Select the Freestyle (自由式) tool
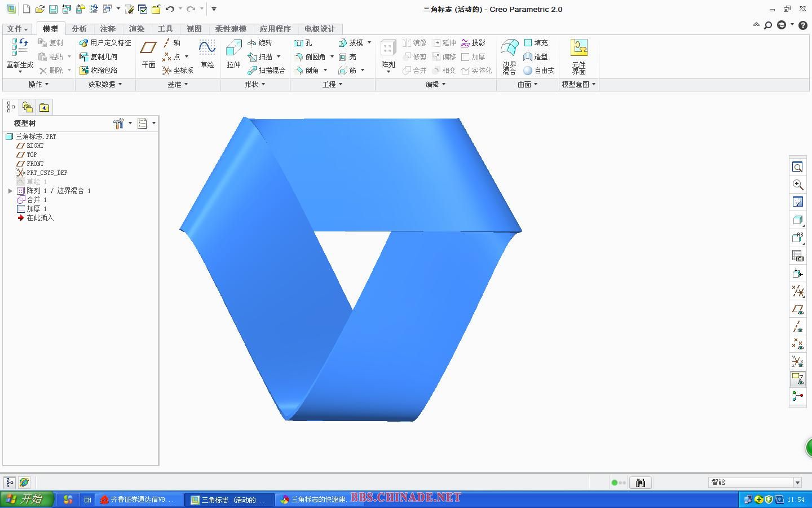Image resolution: width=812 pixels, height=508 pixels. 539,71
